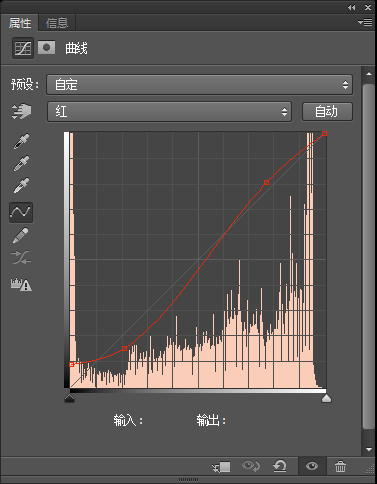The image size is (377, 484).
Task: Switch to the 属性 tab
Action: tap(20, 23)
